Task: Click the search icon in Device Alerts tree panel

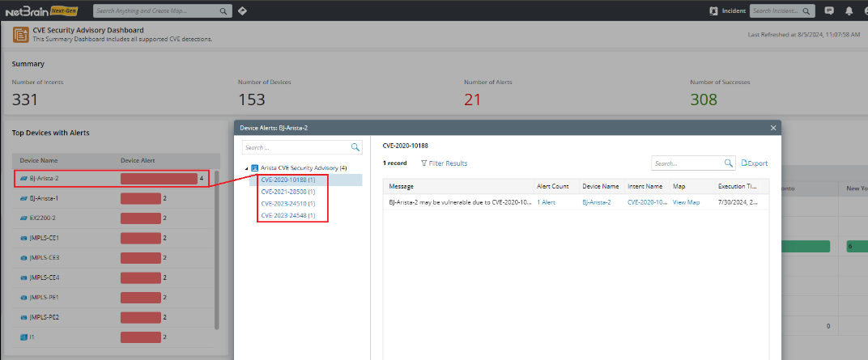Action: (x=355, y=147)
